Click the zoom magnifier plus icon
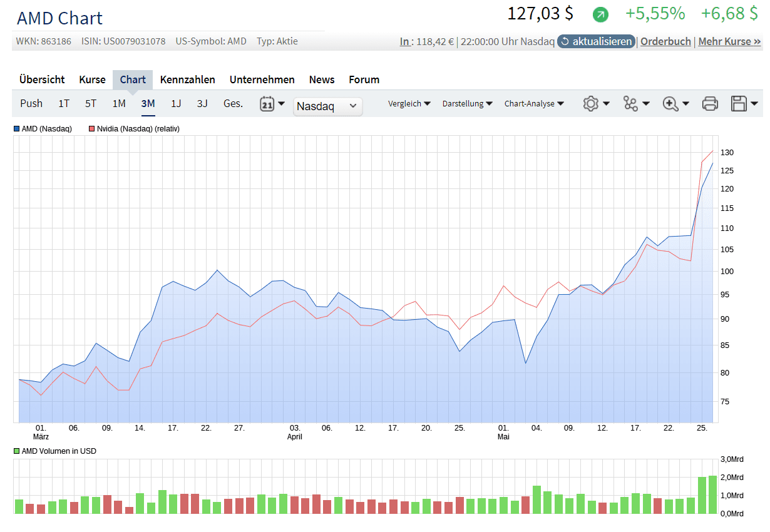 (x=670, y=104)
